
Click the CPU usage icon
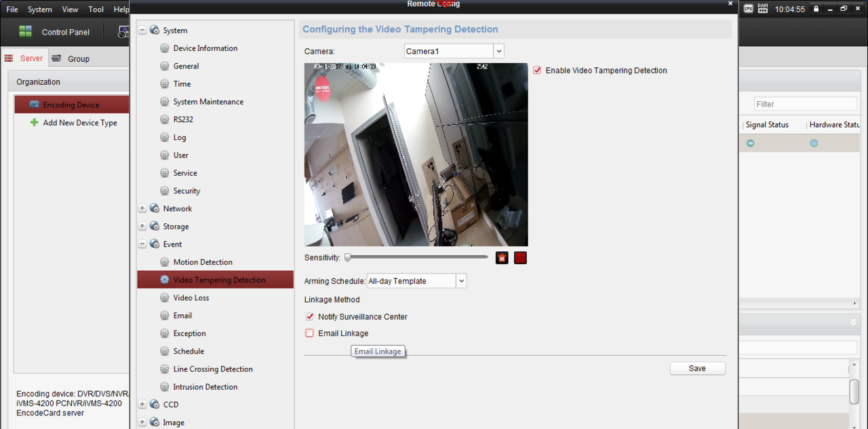click(x=749, y=9)
